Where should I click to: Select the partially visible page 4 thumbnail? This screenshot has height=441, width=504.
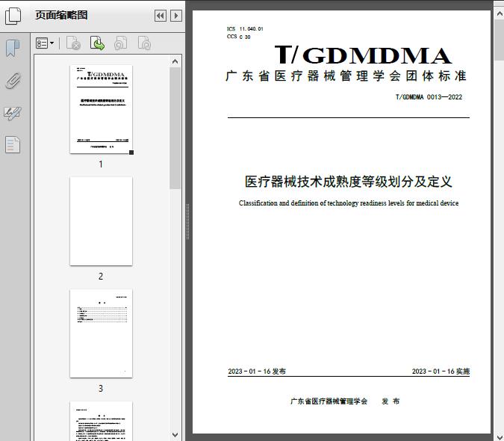pos(101,421)
